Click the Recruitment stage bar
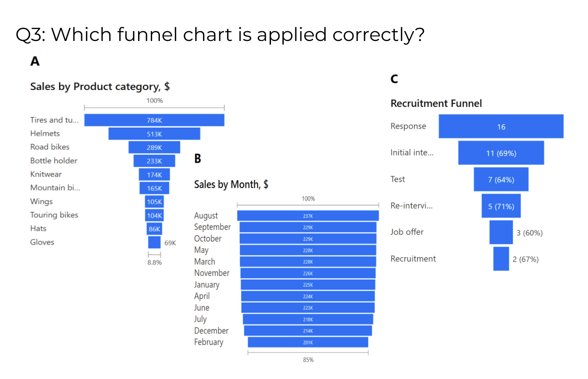The width and height of the screenshot is (588, 379). coord(501,259)
